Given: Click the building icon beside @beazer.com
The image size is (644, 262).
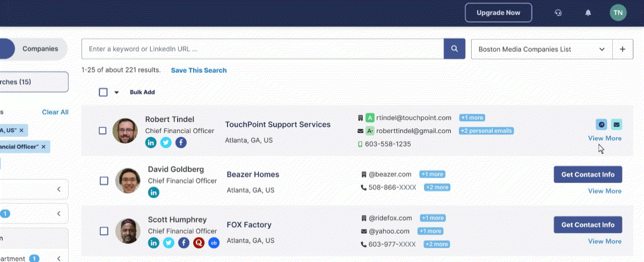Looking at the screenshot, I should click(x=364, y=174).
